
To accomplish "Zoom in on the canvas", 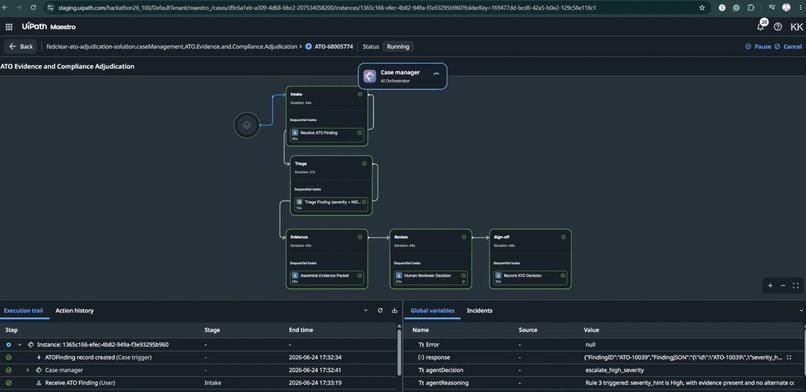I will pyautogui.click(x=770, y=286).
